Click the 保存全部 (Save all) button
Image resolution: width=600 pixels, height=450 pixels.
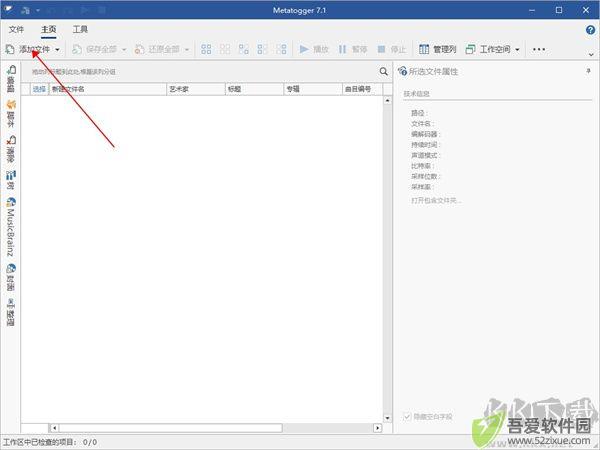(95, 49)
